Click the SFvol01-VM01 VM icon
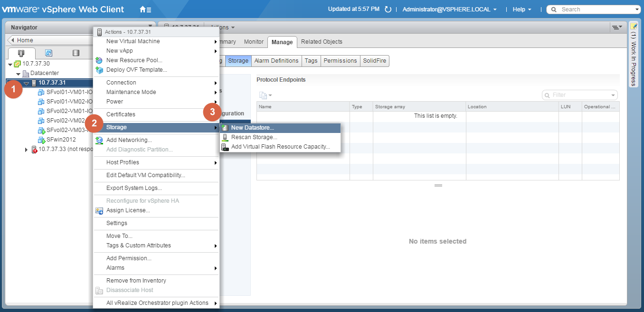The height and width of the screenshot is (312, 644). (x=41, y=92)
